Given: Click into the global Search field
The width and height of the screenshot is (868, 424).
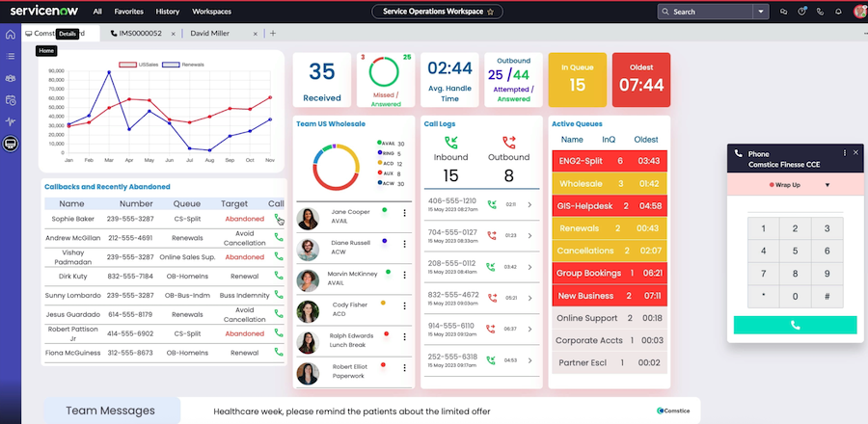Looking at the screenshot, I should 709,12.
